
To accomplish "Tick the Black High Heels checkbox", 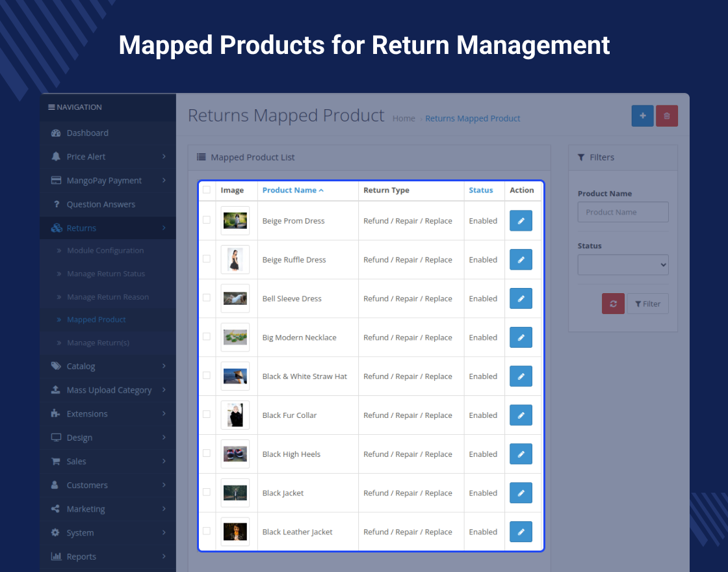I will click(x=207, y=453).
